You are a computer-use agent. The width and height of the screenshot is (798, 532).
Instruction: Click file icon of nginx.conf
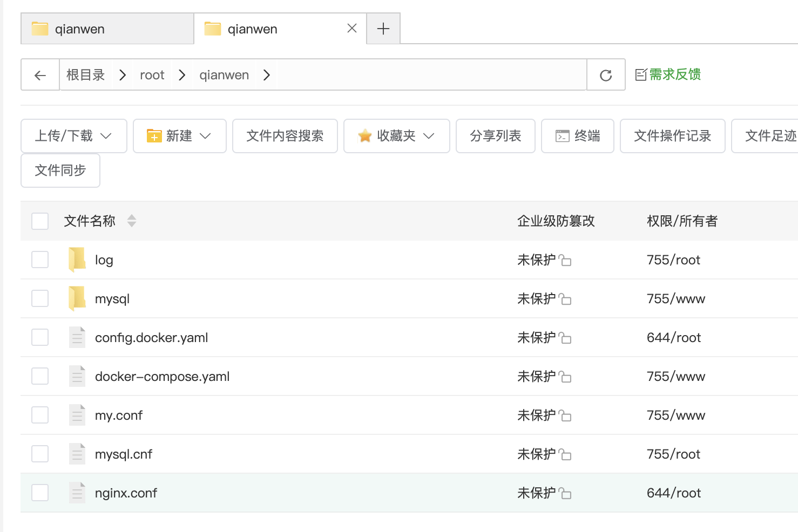tap(77, 493)
